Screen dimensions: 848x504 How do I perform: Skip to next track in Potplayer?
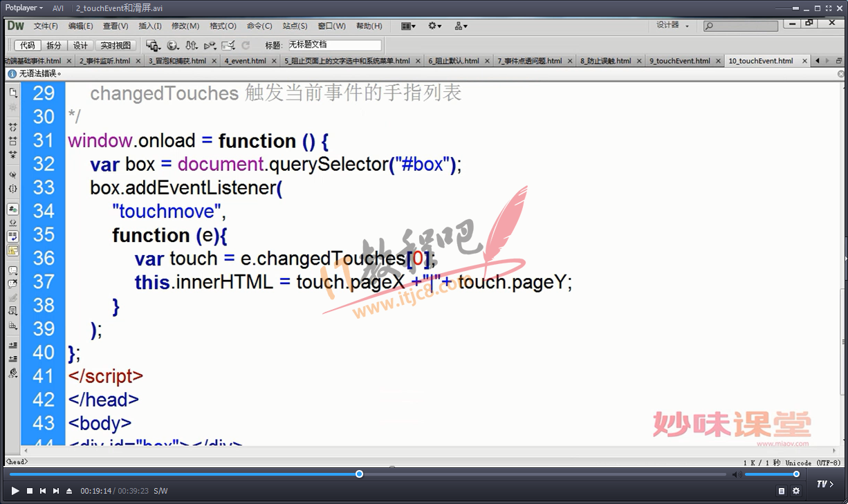pyautogui.click(x=56, y=491)
